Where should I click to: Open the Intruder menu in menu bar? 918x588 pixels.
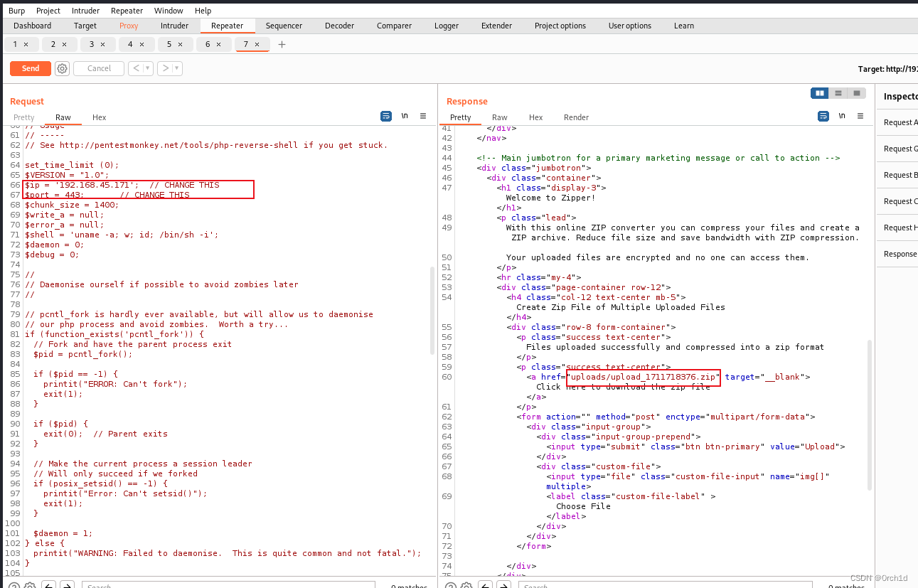85,11
